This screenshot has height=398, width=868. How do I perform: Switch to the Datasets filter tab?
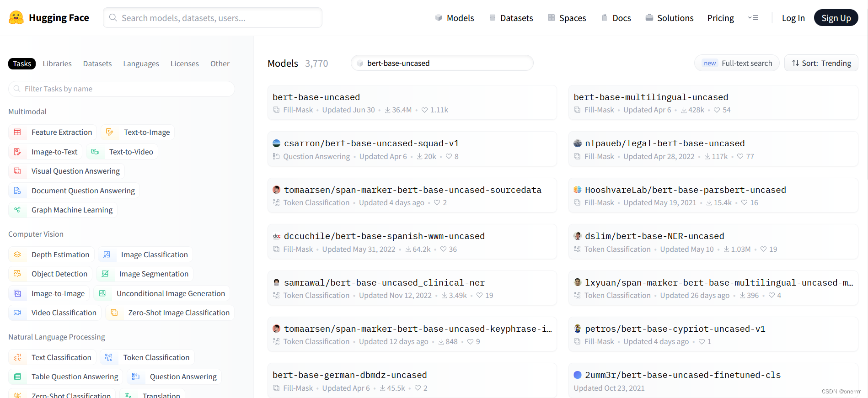97,64
